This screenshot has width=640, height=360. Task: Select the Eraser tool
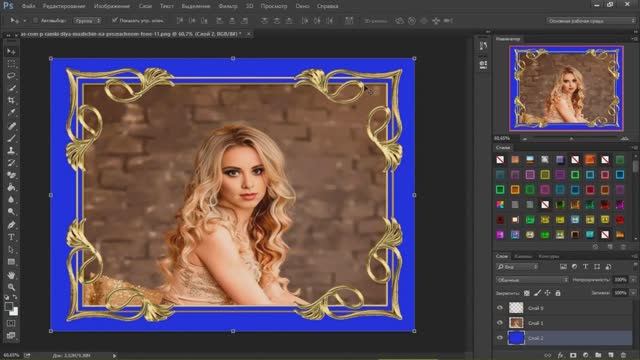[x=11, y=175]
